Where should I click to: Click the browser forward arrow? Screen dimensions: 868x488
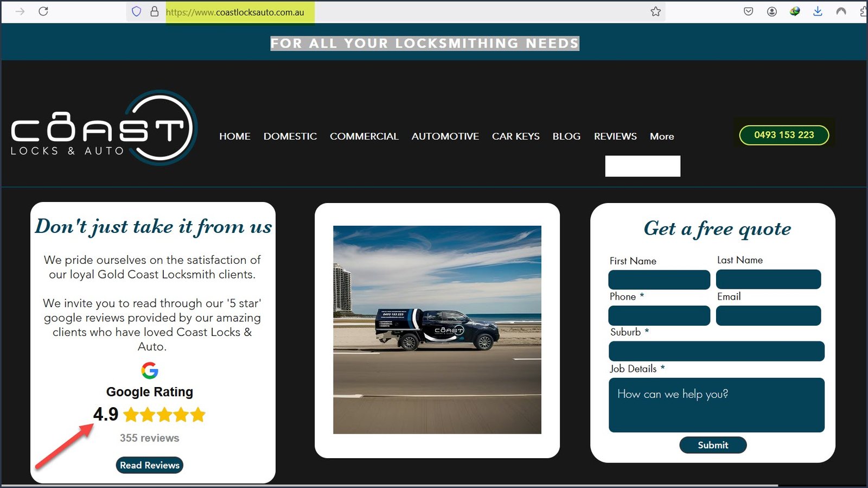tap(20, 11)
